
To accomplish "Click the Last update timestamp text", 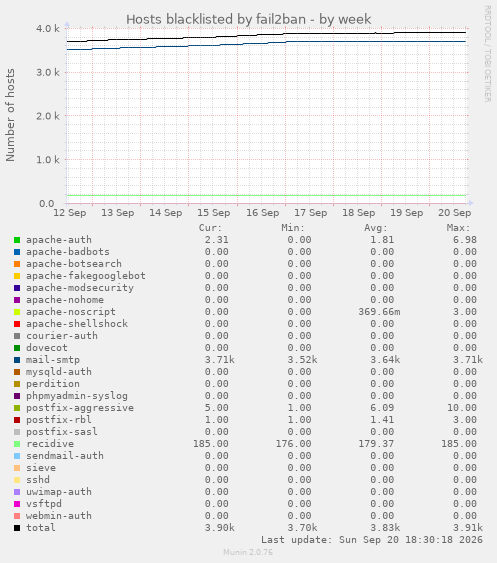I will click(x=372, y=540).
